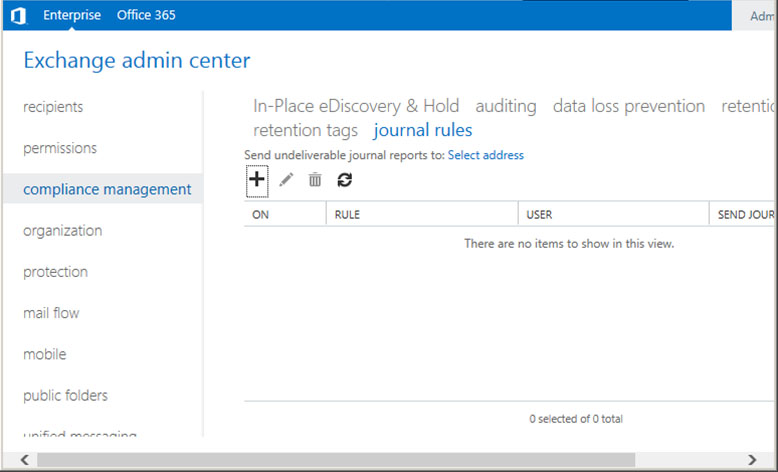The width and height of the screenshot is (778, 472).
Task: Click 'There are no items to show' message
Action: tap(569, 244)
